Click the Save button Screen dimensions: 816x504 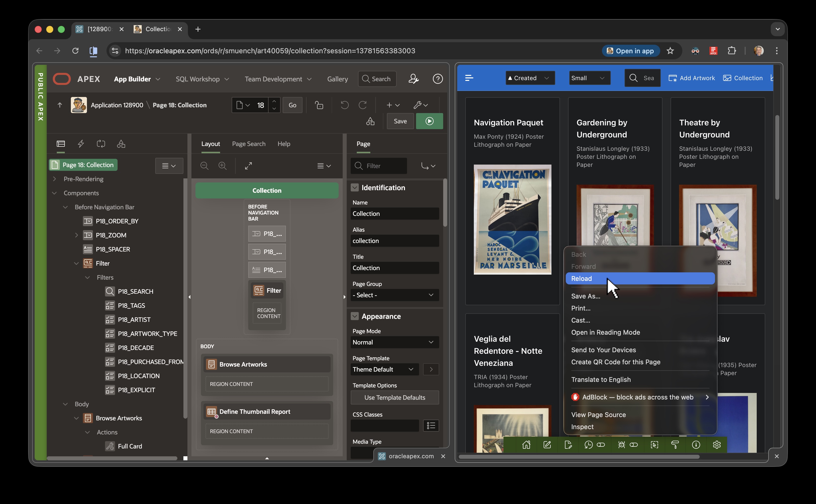click(x=400, y=121)
